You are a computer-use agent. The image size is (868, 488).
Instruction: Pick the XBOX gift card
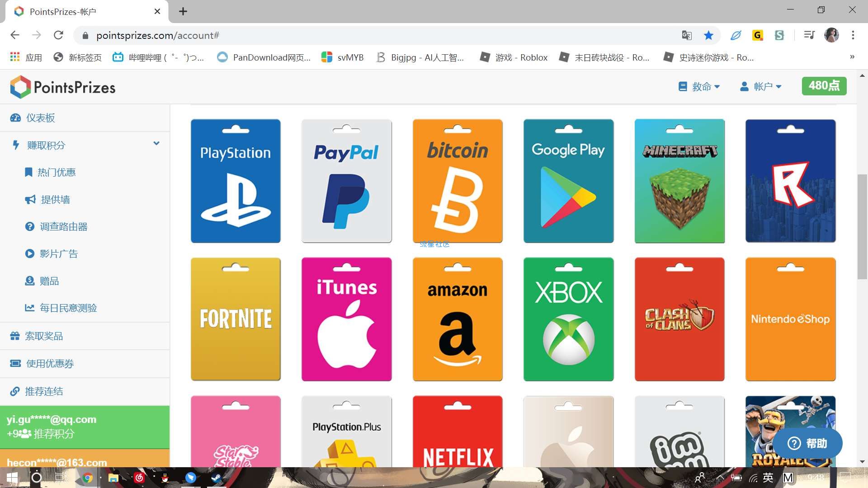[x=569, y=319]
